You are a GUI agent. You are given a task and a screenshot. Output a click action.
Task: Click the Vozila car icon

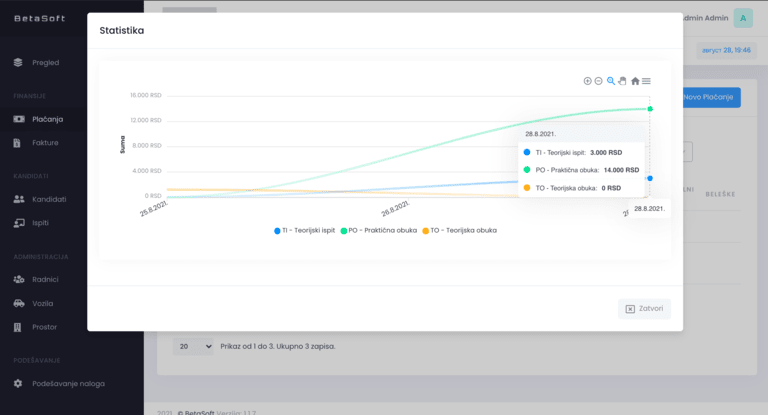pyautogui.click(x=19, y=303)
